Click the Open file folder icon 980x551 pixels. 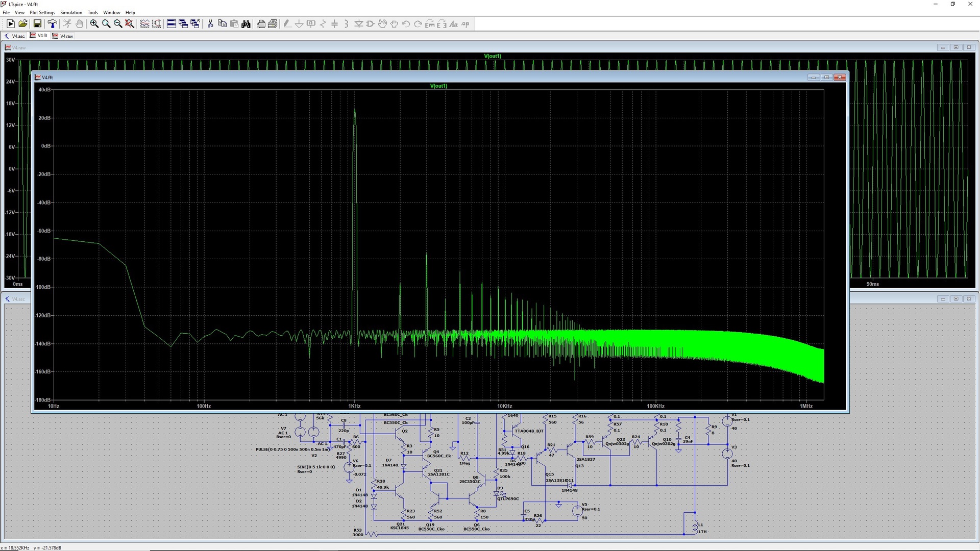(x=23, y=24)
